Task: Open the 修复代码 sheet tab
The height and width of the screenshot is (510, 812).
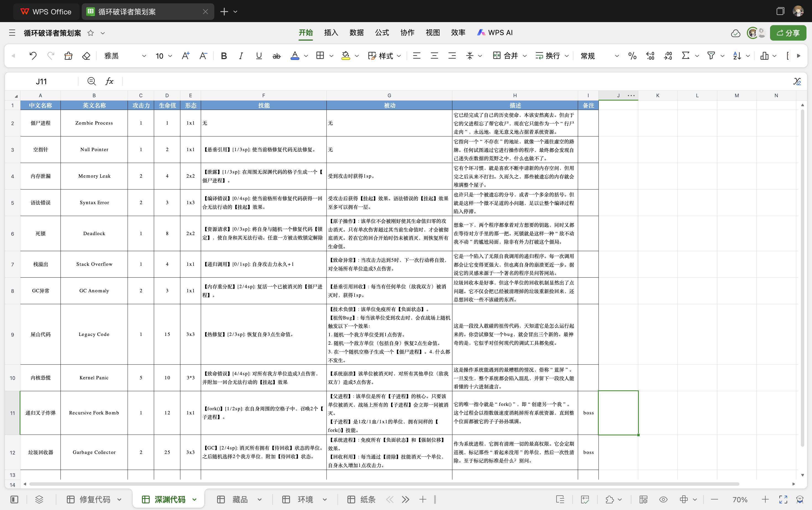Action: (x=94, y=500)
